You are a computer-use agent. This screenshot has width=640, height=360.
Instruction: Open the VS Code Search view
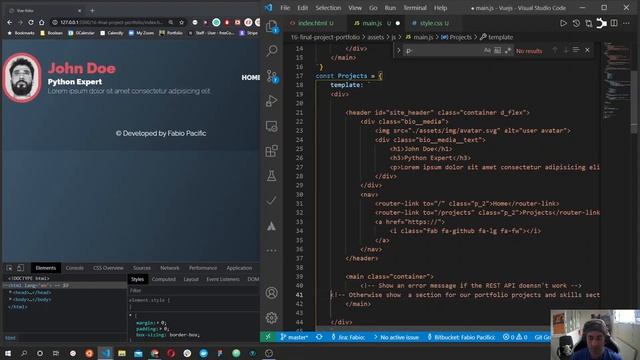(272, 51)
